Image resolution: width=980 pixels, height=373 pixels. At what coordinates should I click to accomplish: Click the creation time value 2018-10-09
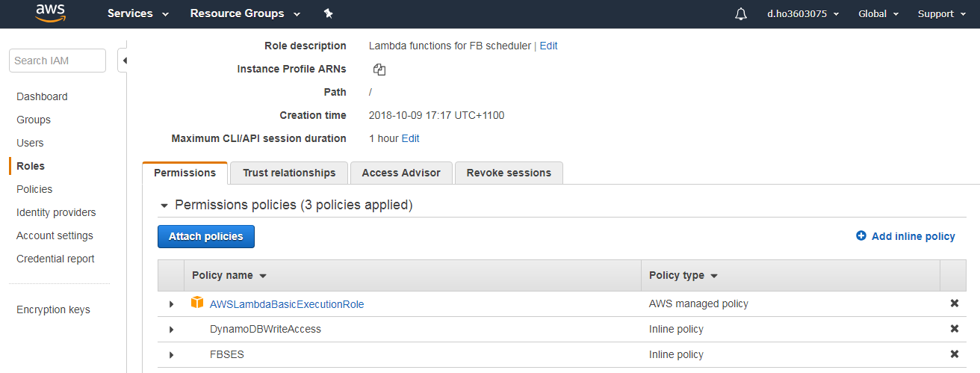[436, 115]
